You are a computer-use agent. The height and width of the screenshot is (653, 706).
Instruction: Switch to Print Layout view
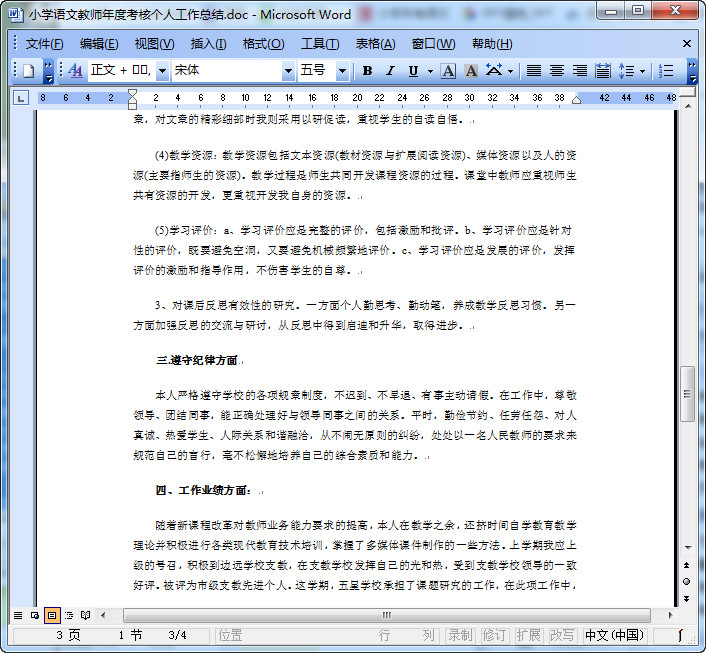coord(52,615)
